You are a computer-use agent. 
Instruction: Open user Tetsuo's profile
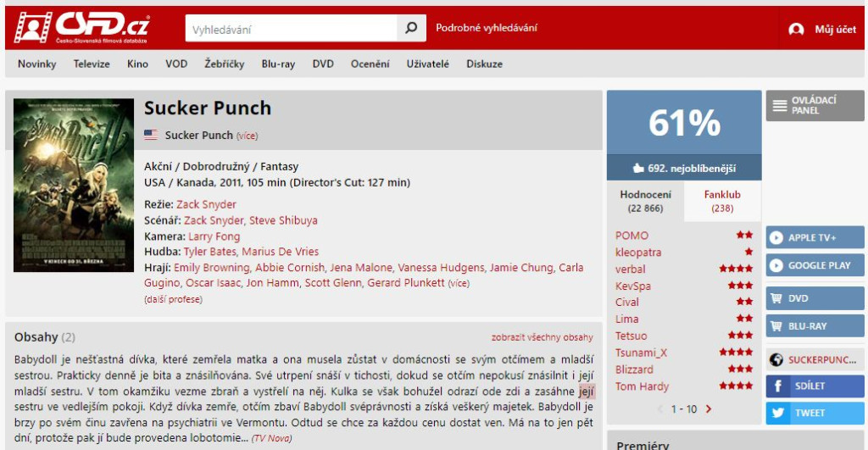[x=631, y=336]
